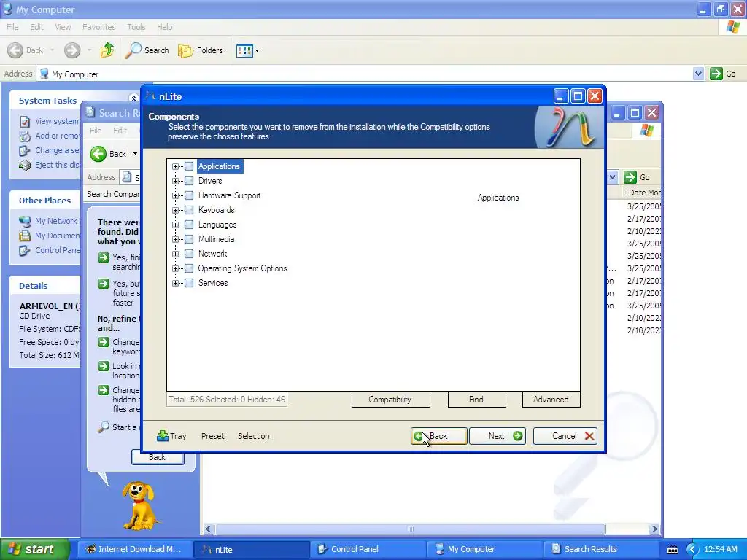Expand the Network tree node
This screenshot has height=560, width=747.
click(x=175, y=254)
